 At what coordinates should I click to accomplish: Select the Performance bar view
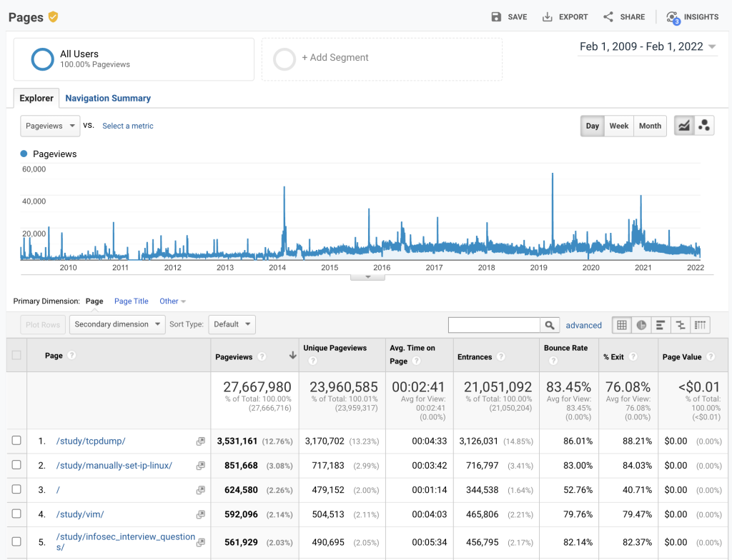pyautogui.click(x=661, y=325)
